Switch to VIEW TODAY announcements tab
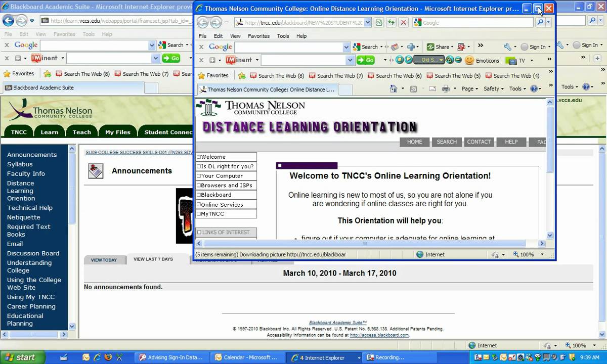The image size is (607, 364). pyautogui.click(x=104, y=260)
